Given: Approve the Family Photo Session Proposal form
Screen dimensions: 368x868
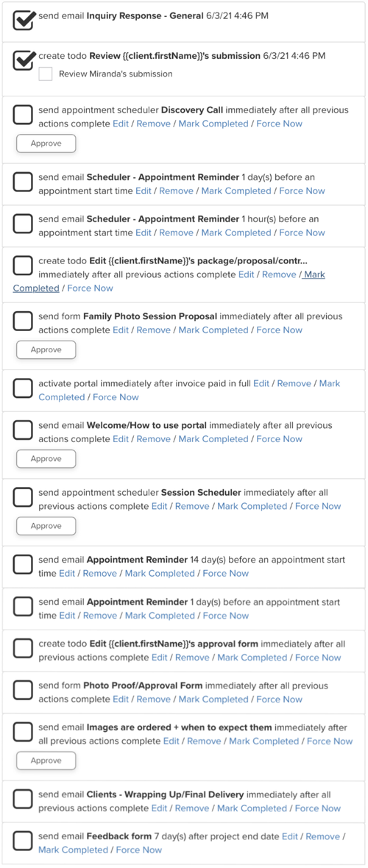Looking at the screenshot, I should pyautogui.click(x=46, y=350).
